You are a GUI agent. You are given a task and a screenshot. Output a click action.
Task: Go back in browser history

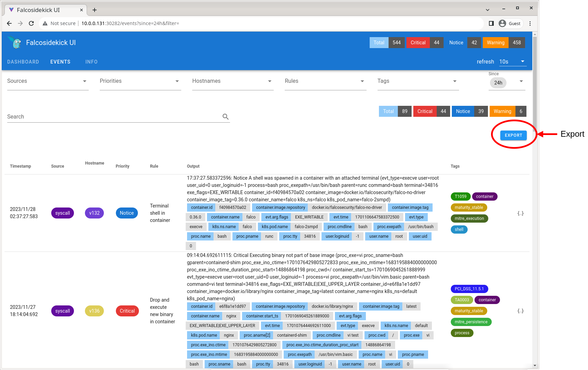click(x=9, y=23)
